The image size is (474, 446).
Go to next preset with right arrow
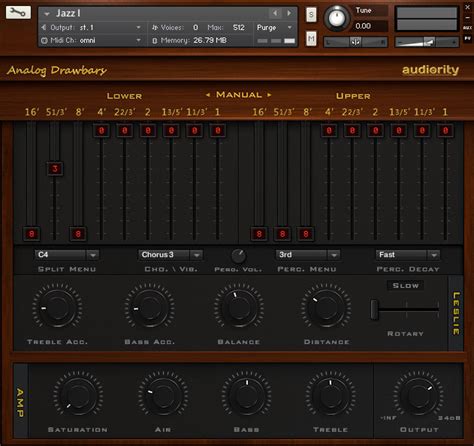coord(289,13)
